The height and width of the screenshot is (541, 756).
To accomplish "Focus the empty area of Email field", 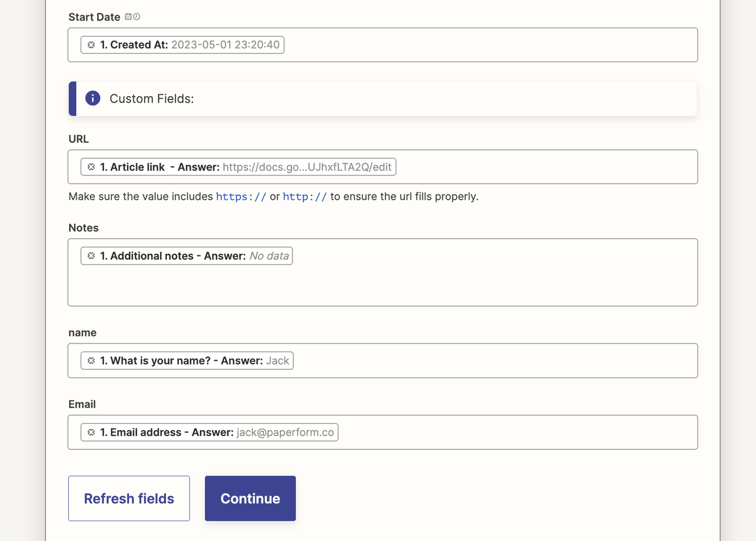I will tap(513, 432).
